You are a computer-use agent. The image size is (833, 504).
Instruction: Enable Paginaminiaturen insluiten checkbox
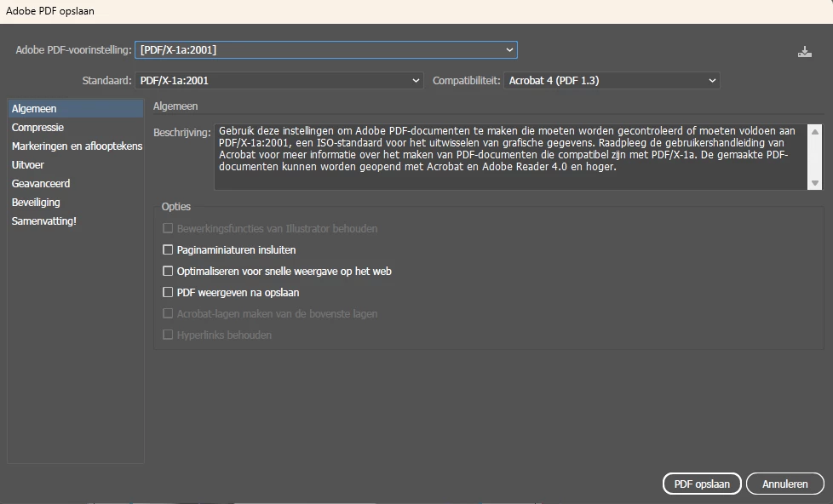coord(168,250)
